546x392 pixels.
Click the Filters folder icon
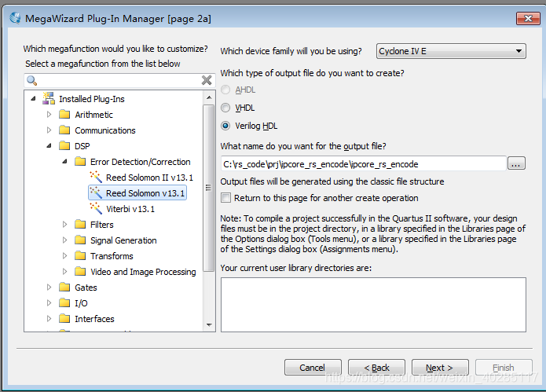(x=80, y=224)
